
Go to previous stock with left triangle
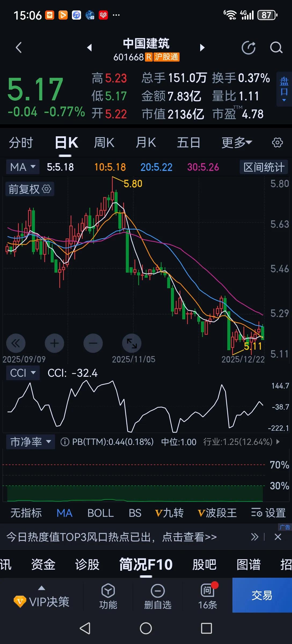click(90, 48)
